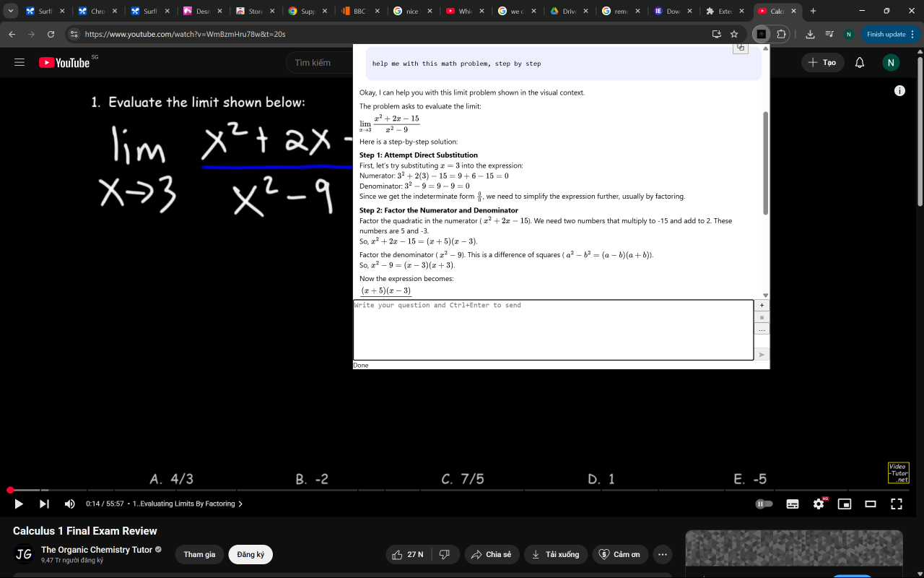Screen dimensions: 924x578
Task: Toggle theater mode view
Action: coord(871,504)
